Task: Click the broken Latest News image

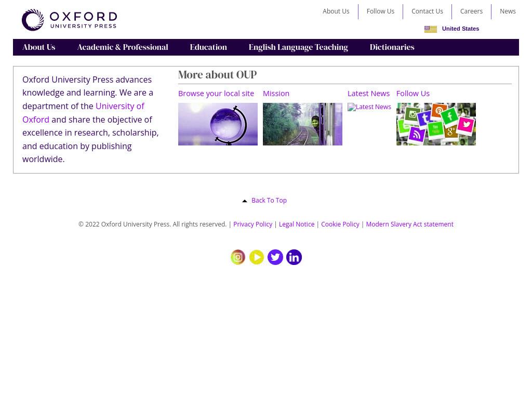Action: point(369,107)
